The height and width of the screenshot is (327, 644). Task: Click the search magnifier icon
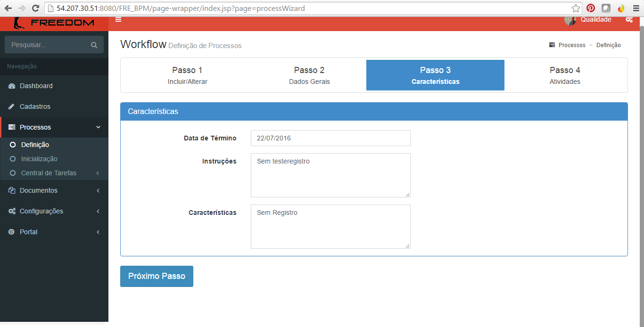(x=94, y=45)
